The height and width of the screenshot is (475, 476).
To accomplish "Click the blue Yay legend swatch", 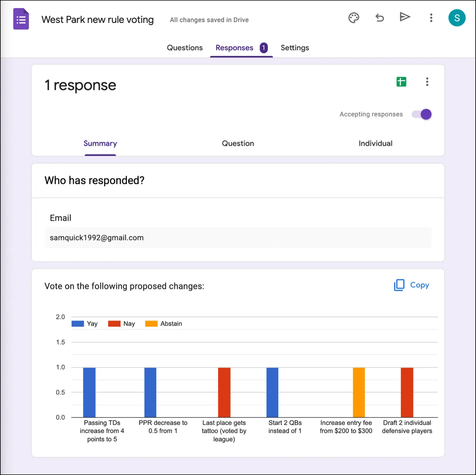I will point(78,324).
